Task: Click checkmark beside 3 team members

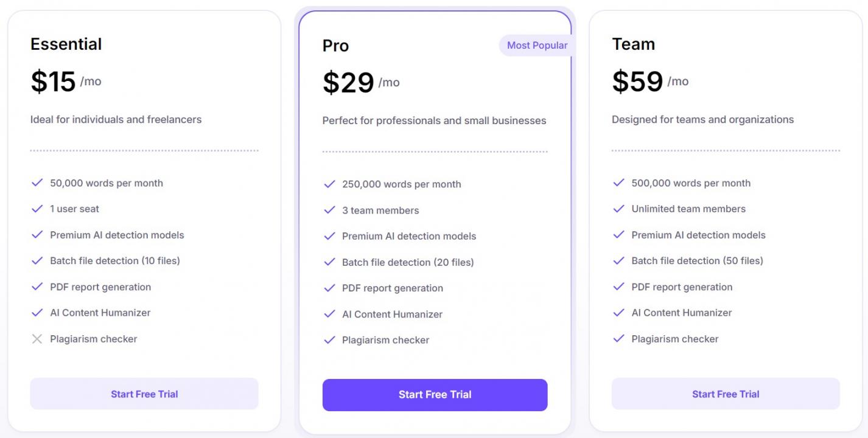Action: (x=329, y=210)
